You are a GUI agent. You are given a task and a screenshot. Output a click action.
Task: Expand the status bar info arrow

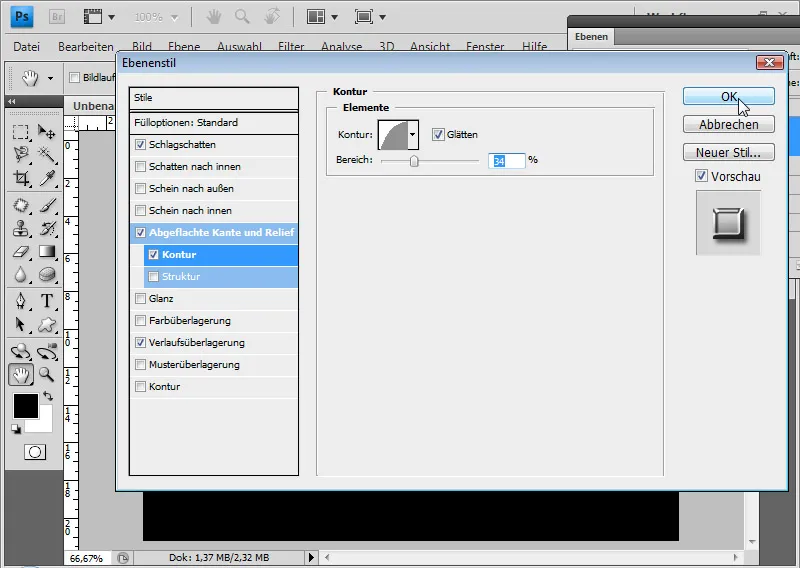coord(311,557)
